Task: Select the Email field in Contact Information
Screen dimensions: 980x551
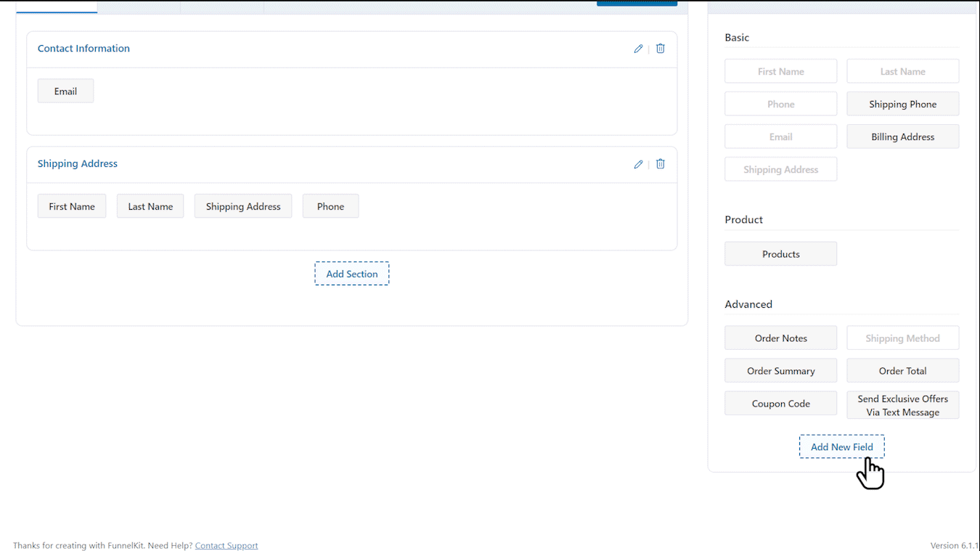Action: pyautogui.click(x=65, y=91)
